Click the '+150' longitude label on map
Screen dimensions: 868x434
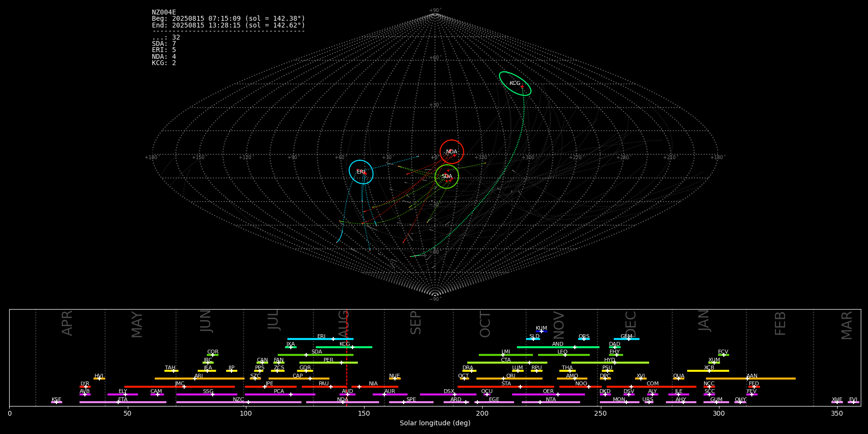pos(198,158)
